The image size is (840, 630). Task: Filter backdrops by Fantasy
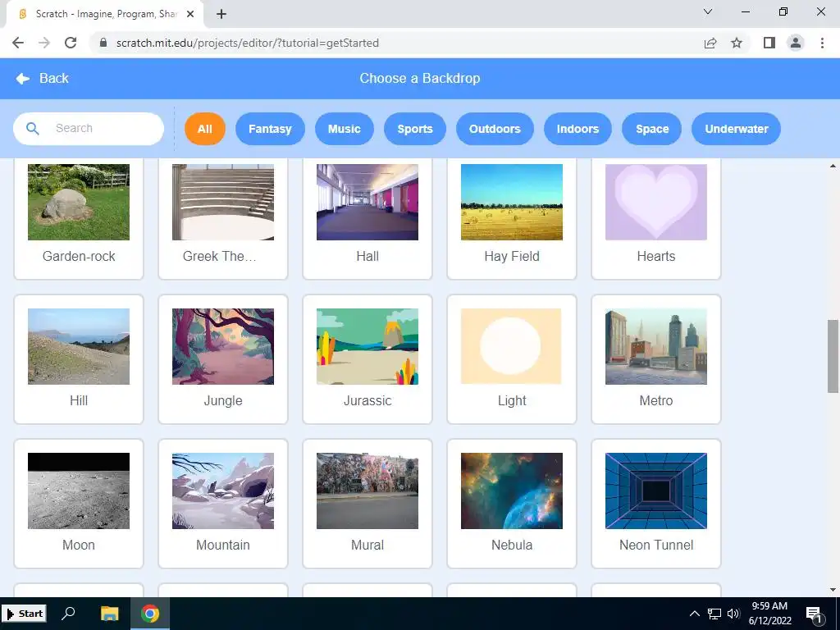click(270, 129)
